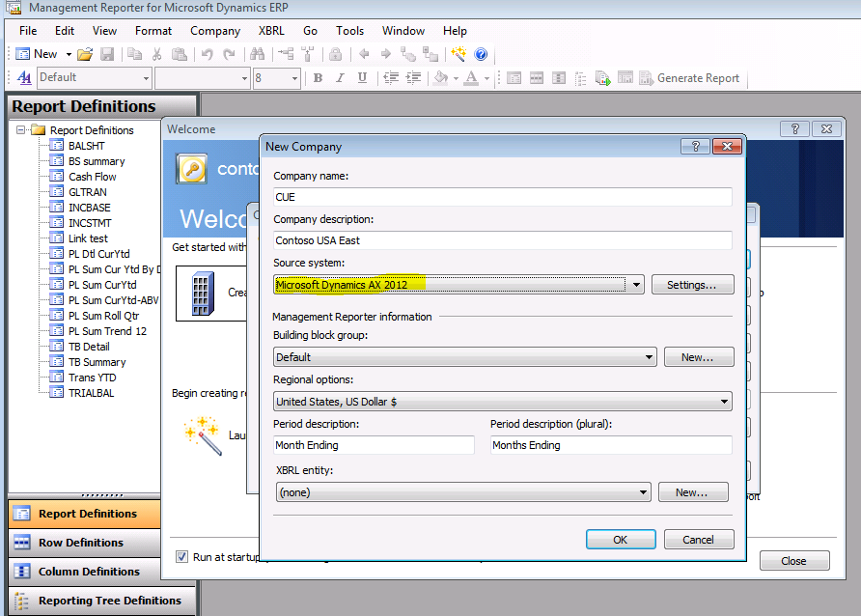This screenshot has width=861, height=616.
Task: Open the XBRL menu
Action: click(271, 30)
